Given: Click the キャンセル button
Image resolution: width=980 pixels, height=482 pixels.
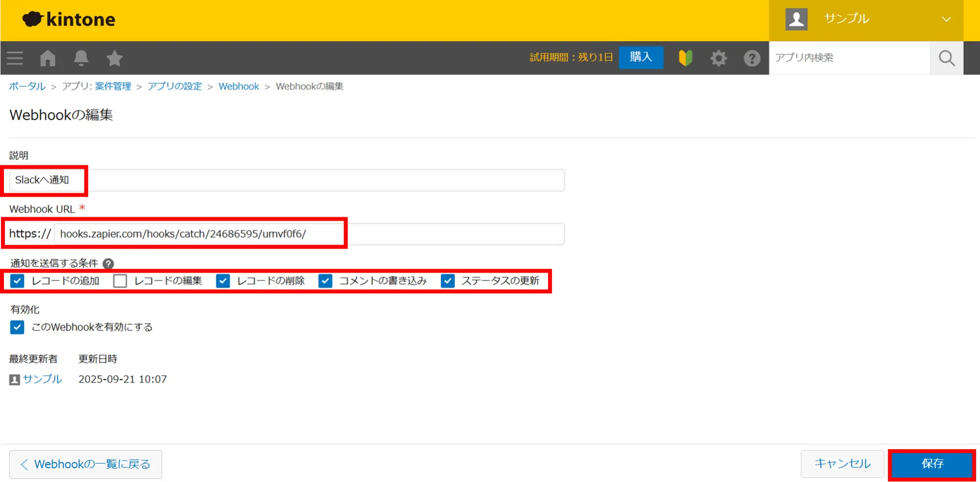Looking at the screenshot, I should pos(842,464).
